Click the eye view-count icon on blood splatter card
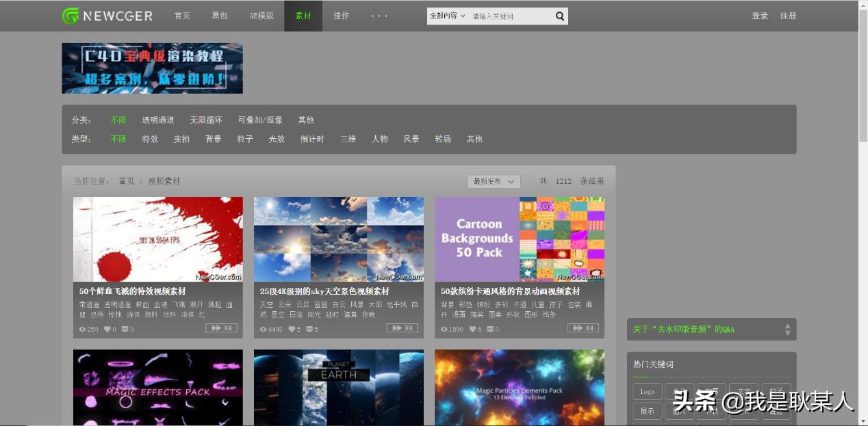The height and width of the screenshot is (426, 868). point(82,328)
